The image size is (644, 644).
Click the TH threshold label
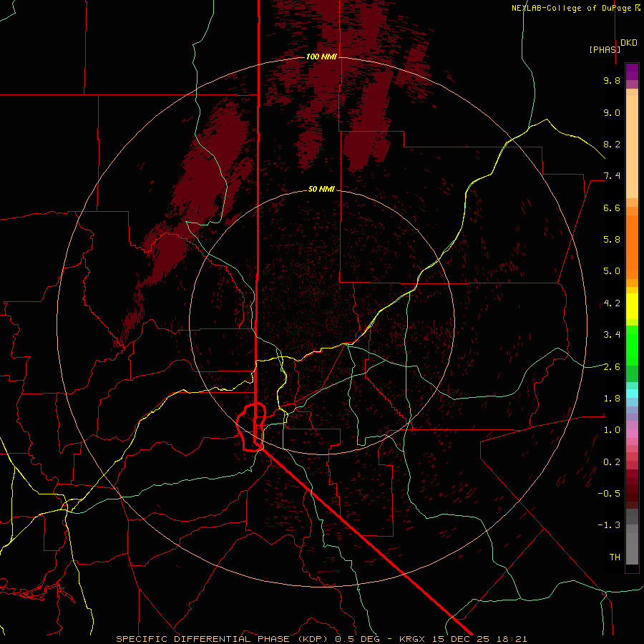click(615, 557)
